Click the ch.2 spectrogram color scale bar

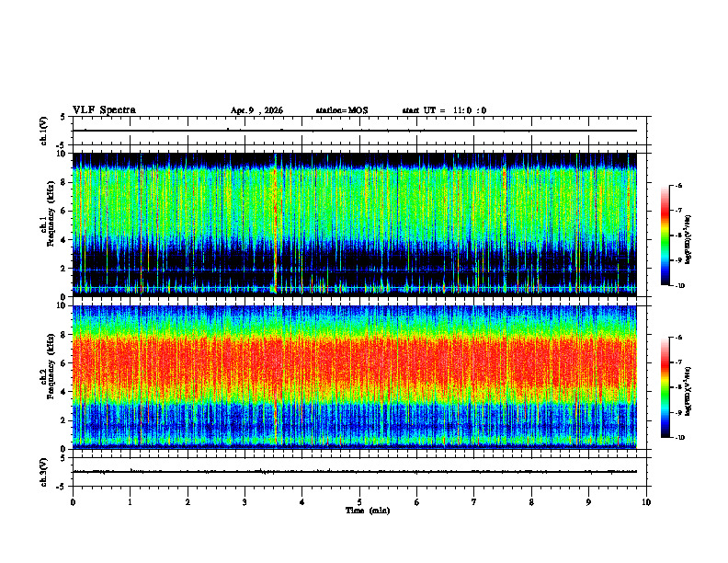point(665,387)
